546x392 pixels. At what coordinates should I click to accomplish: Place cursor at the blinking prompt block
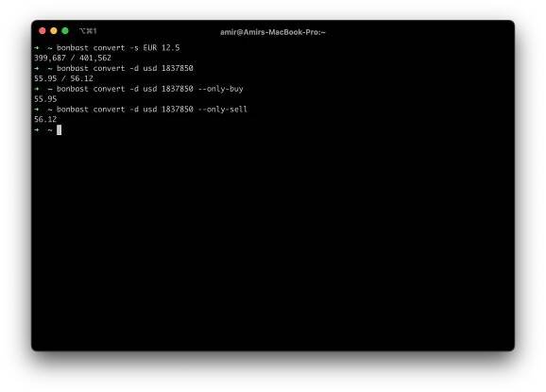point(59,129)
